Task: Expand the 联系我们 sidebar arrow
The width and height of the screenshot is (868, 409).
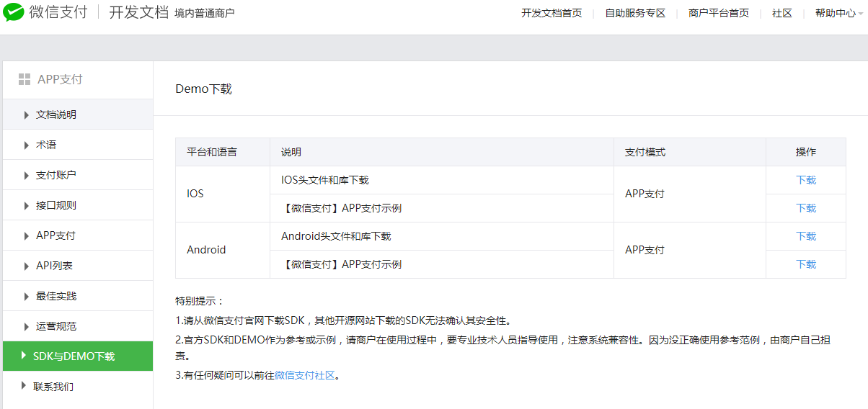Action: [x=24, y=387]
